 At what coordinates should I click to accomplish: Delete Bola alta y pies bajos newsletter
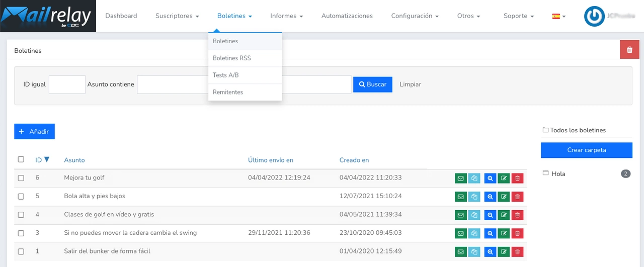517,197
